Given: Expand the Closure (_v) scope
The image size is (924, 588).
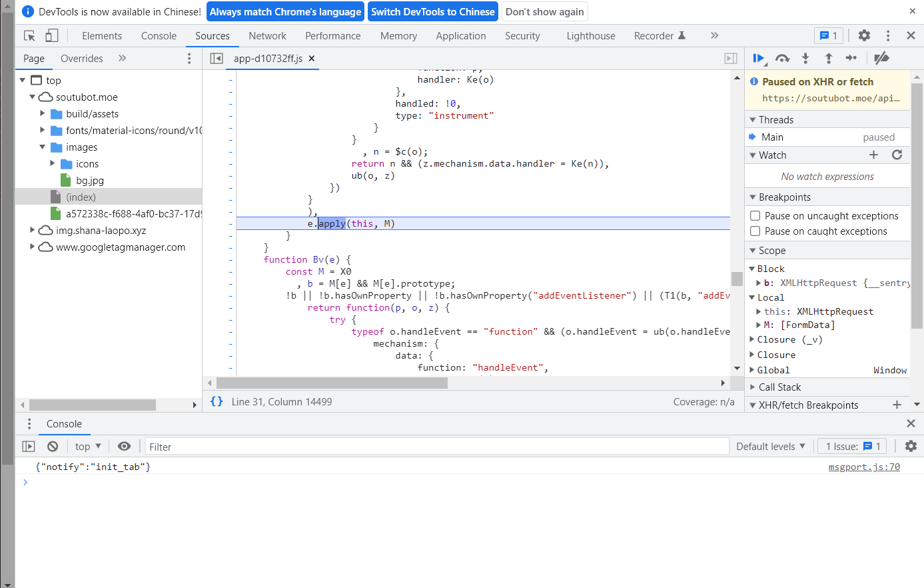Looking at the screenshot, I should tap(753, 339).
